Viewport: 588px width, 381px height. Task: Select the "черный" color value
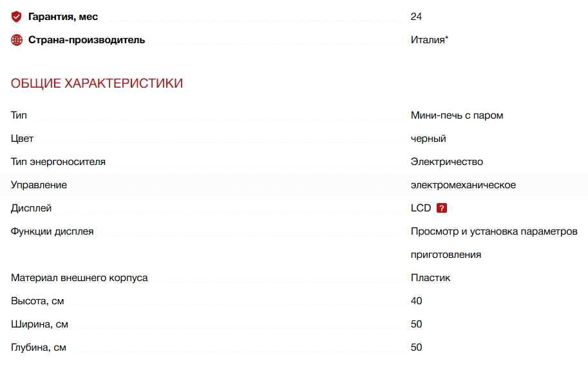click(428, 139)
